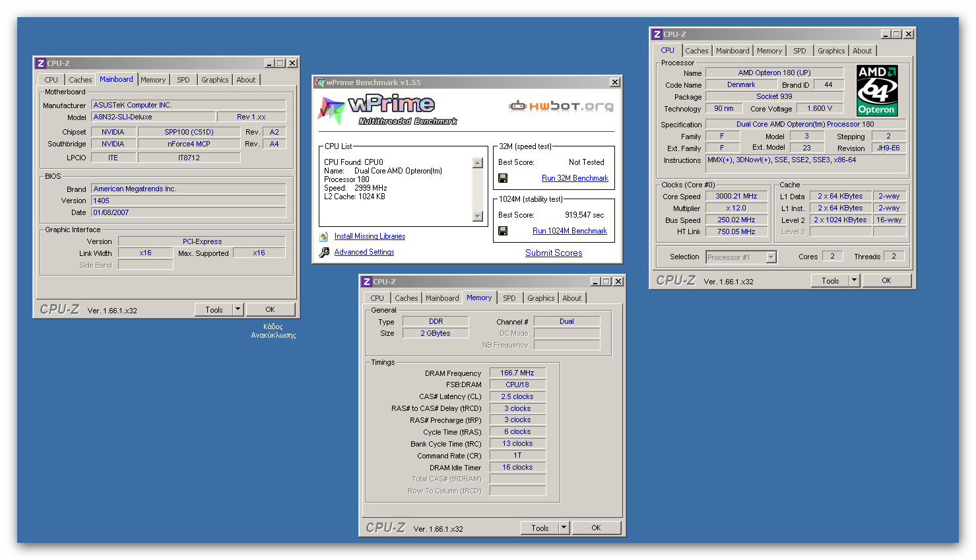Click the Tools button in the CPU window
The height and width of the screenshot is (560, 976).
tap(830, 280)
